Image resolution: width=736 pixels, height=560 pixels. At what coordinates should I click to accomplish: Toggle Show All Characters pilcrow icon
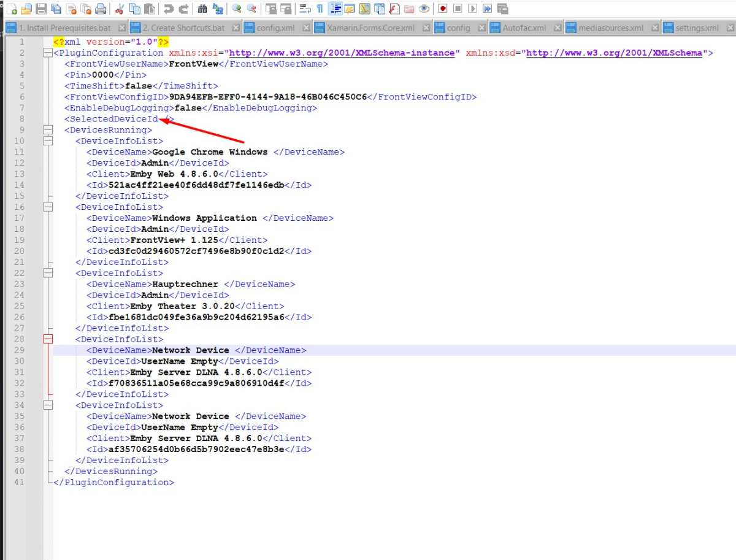[x=320, y=9]
